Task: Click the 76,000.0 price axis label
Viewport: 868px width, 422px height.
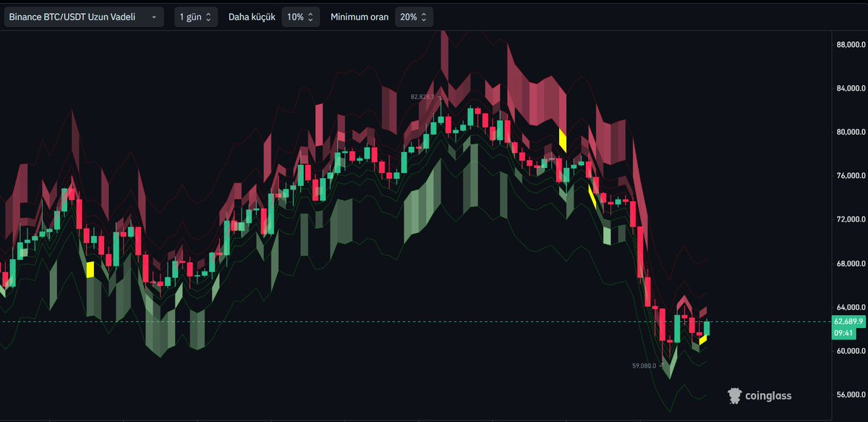Action: 851,176
